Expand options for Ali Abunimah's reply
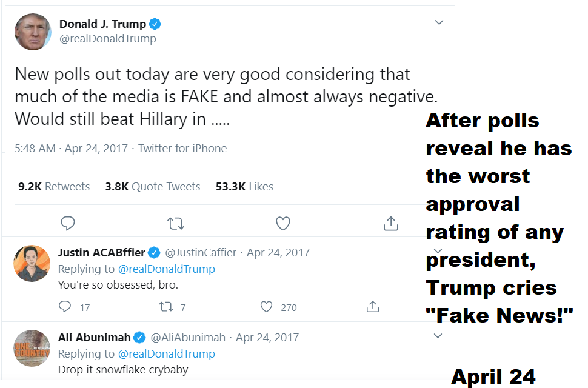 point(438,336)
